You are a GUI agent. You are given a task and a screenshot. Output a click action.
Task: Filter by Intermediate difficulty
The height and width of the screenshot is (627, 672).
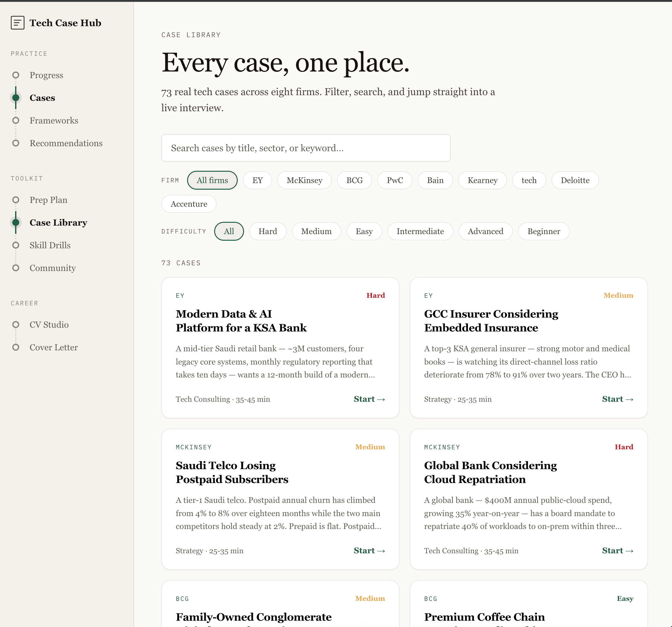tap(420, 231)
